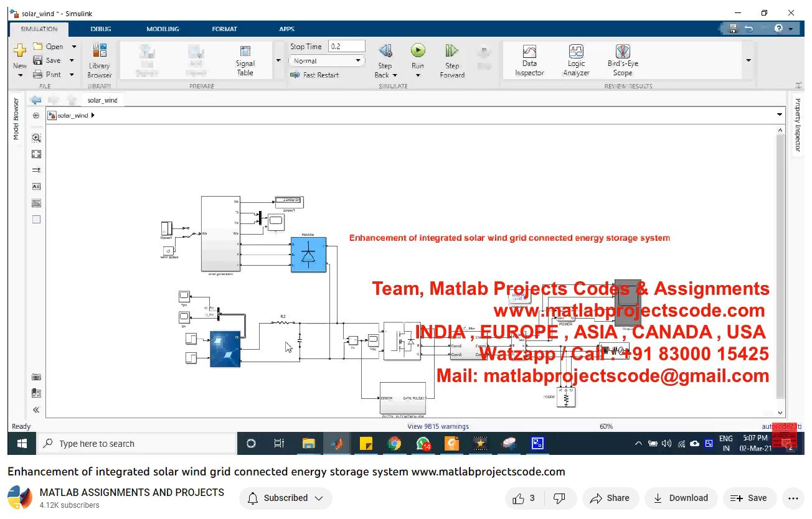Switch to the DEBUG ribbon tab
This screenshot has width=812, height=519.
click(101, 29)
